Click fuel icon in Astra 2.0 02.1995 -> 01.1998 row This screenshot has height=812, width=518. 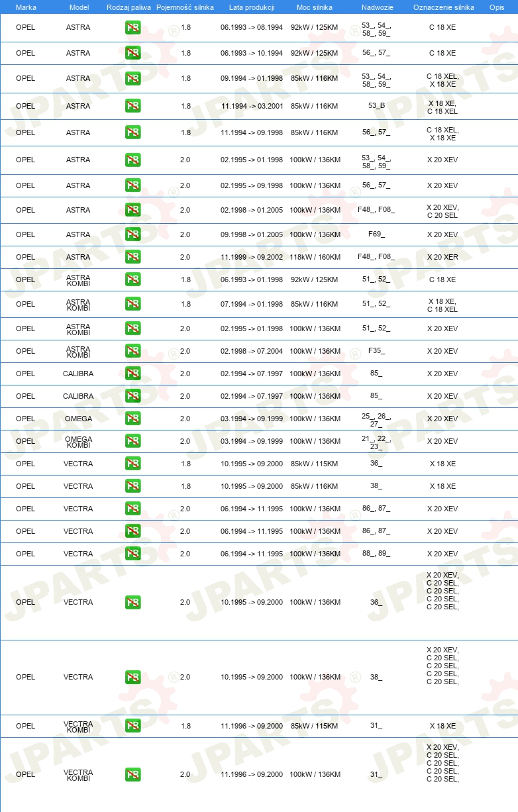click(132, 160)
